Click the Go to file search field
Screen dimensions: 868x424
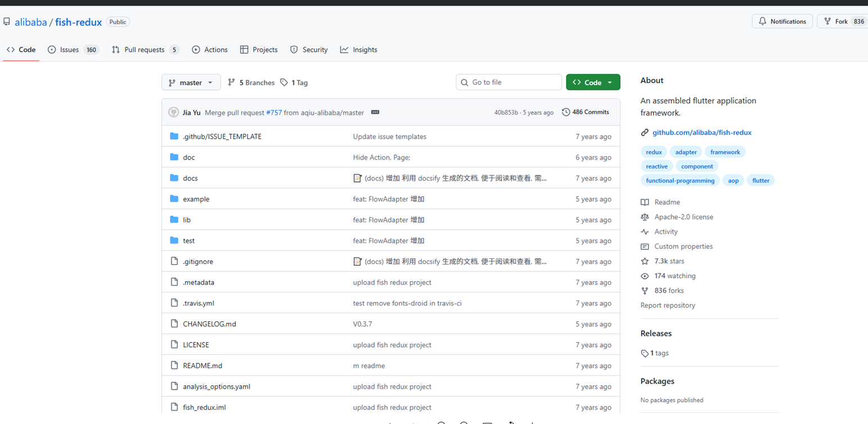509,83
